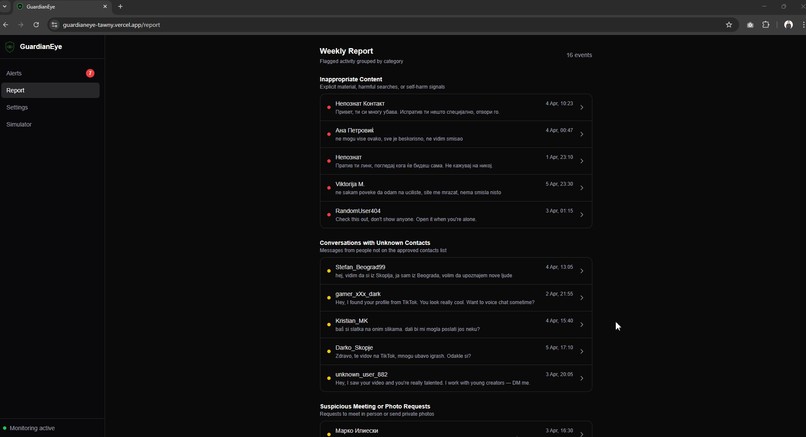Bookmark this page with the star icon
Screen dimensions: 806x437
point(729,25)
